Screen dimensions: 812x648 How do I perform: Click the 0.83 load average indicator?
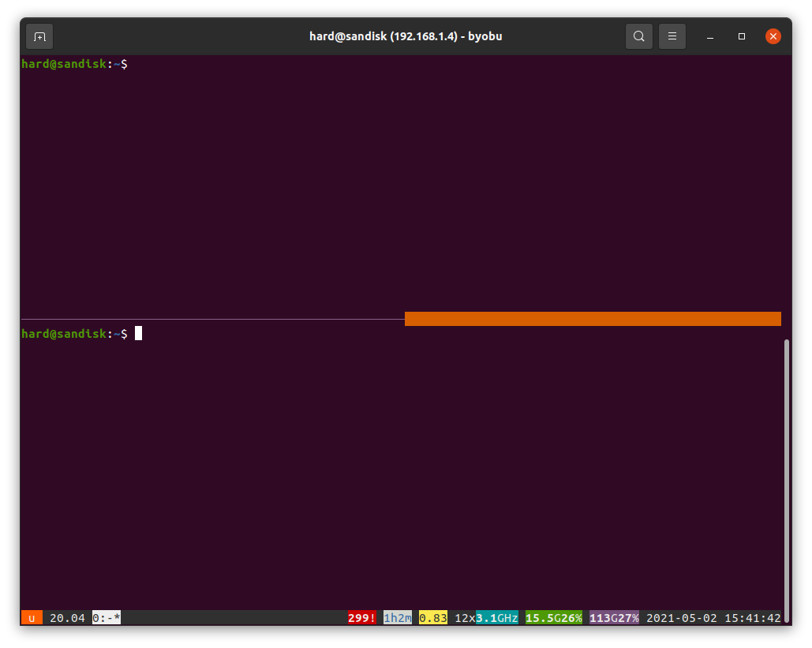[432, 618]
